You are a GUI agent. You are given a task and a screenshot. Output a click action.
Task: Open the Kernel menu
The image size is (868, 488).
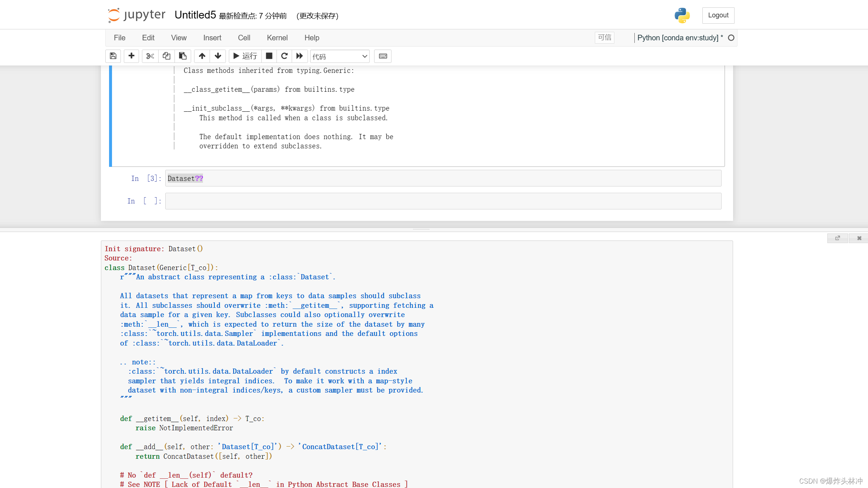277,38
